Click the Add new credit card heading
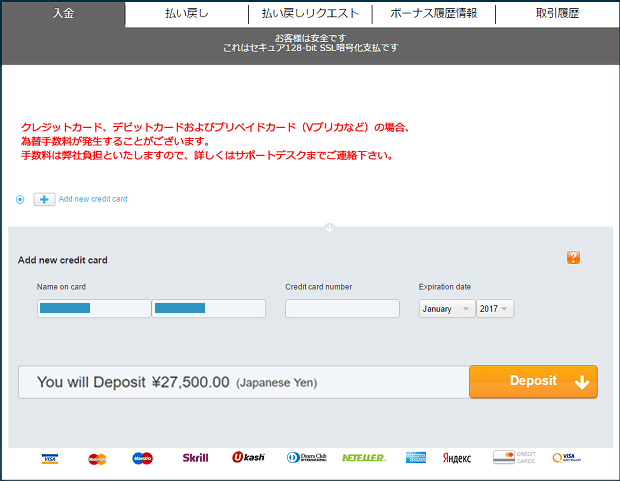Screen dimensions: 620x481 (x=62, y=260)
